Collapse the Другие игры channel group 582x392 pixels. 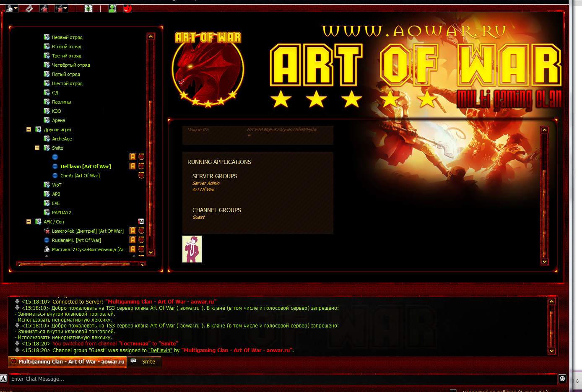[29, 129]
